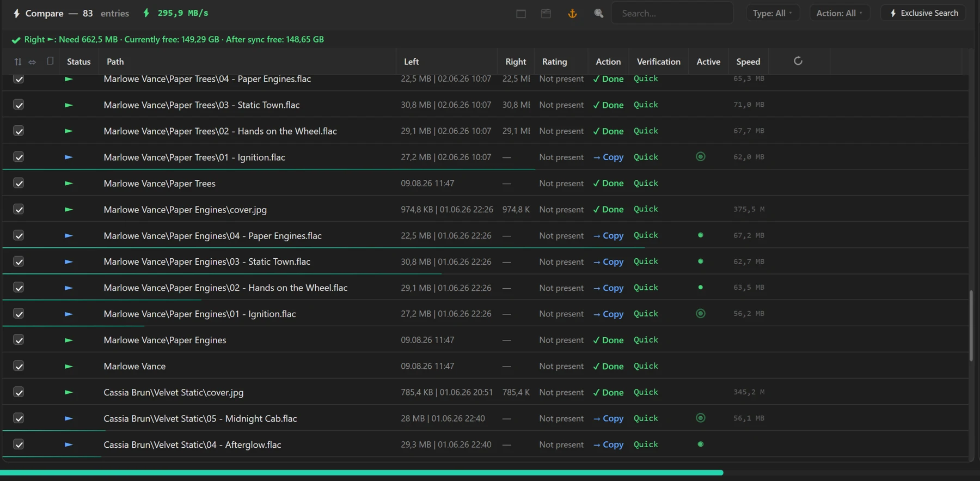Click the anchor icon in the toolbar

tap(572, 13)
